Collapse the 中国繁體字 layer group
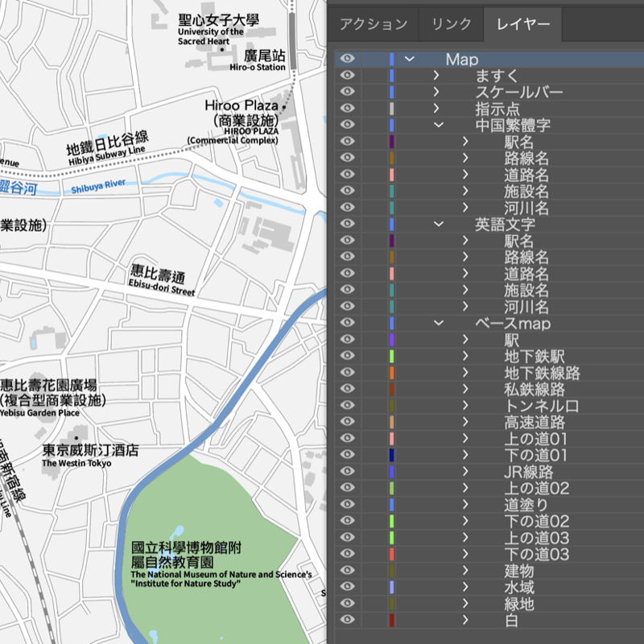Screen dimensions: 644x644 (439, 125)
